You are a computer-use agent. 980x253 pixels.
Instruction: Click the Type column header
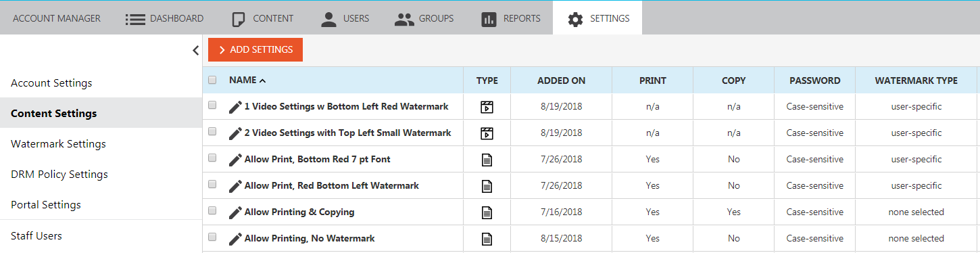[x=487, y=80]
